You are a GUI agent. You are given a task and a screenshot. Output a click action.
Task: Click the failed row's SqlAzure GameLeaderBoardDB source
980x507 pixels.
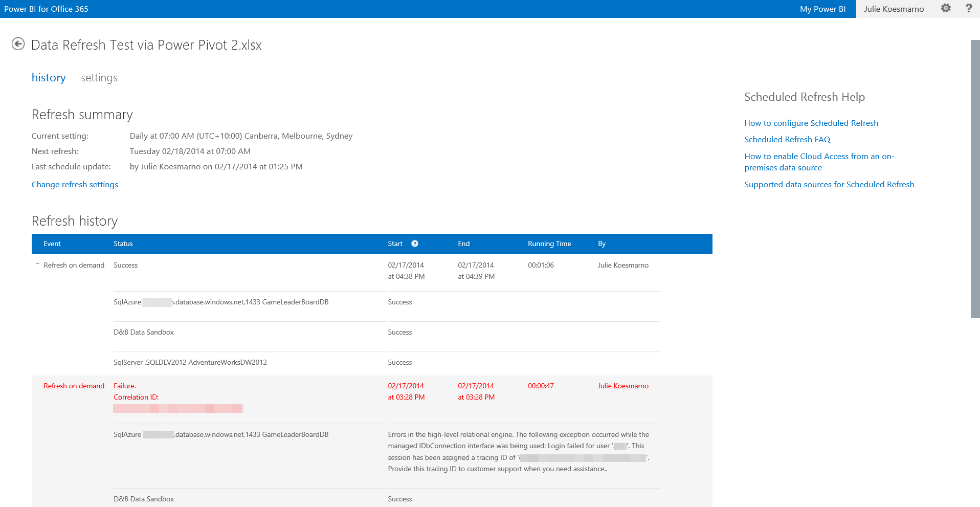point(221,434)
